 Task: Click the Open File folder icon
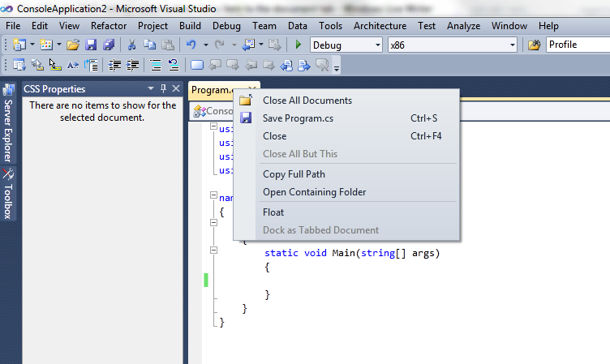73,45
